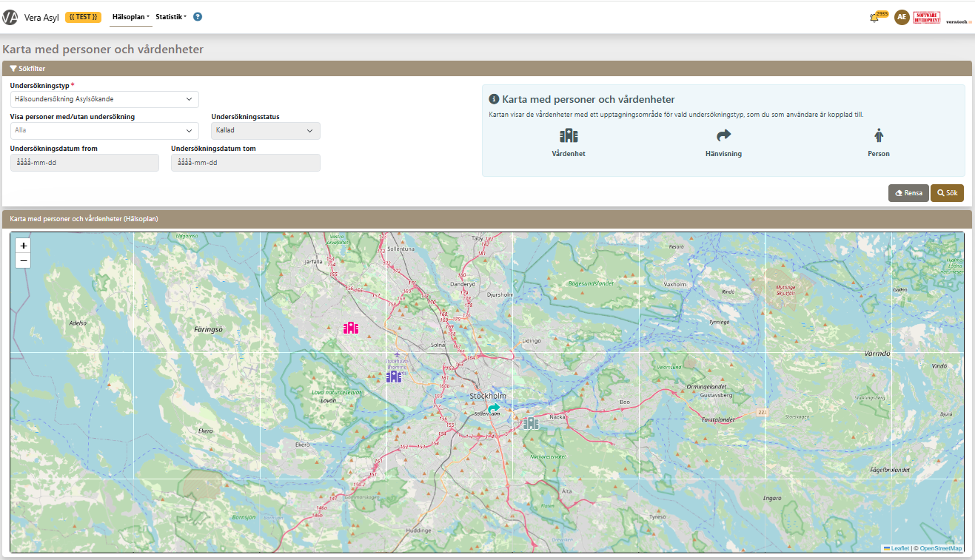Click the blue help question mark icon
Image resolution: width=975 pixels, height=560 pixels.
198,17
